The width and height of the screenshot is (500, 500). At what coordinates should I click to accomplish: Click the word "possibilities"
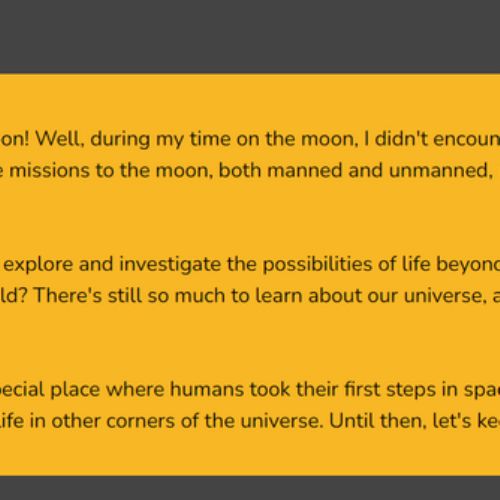tap(317, 265)
